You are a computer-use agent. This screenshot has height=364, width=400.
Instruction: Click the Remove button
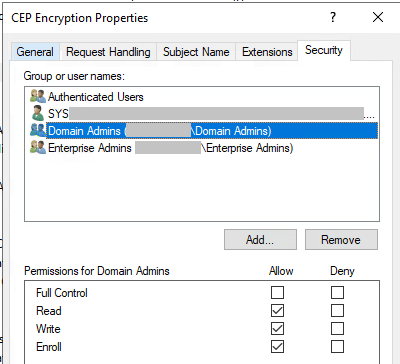click(x=341, y=239)
